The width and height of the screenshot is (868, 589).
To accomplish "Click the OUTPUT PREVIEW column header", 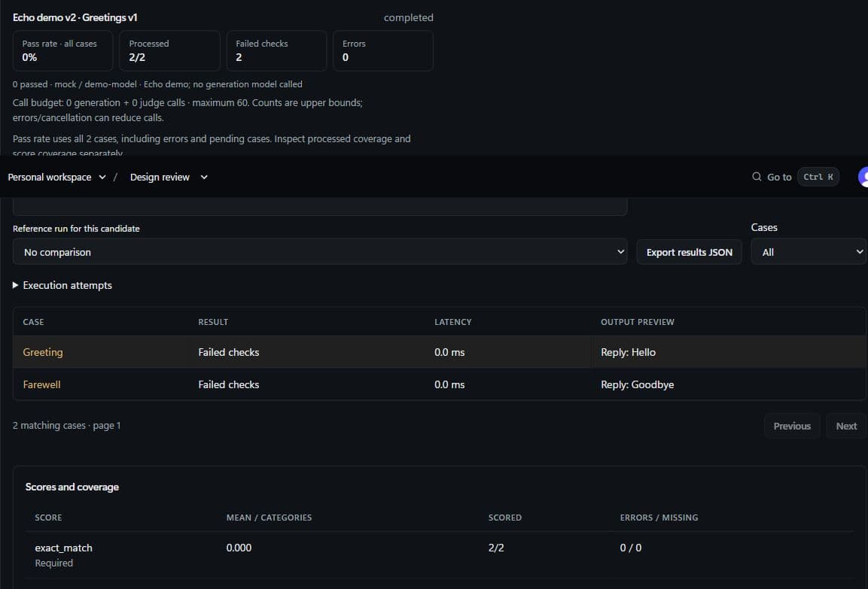I will 638,322.
